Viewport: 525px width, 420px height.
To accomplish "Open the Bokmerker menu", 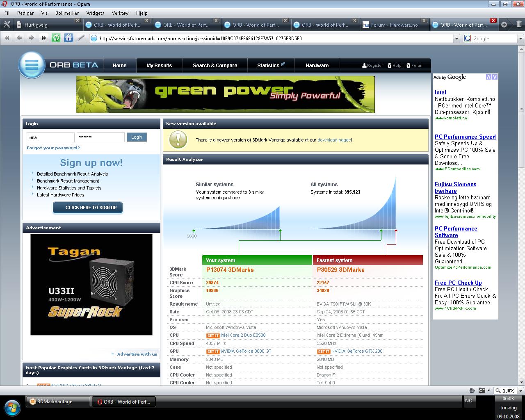I will tap(67, 13).
